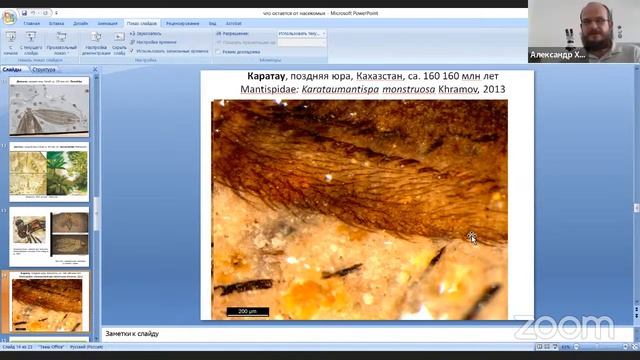Click zoom percentage in status bar
Screen dimensions: 640x360
(566, 347)
